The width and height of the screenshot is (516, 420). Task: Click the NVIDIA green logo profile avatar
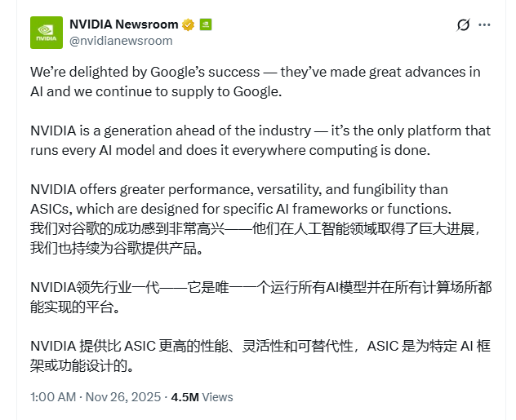pyautogui.click(x=46, y=32)
